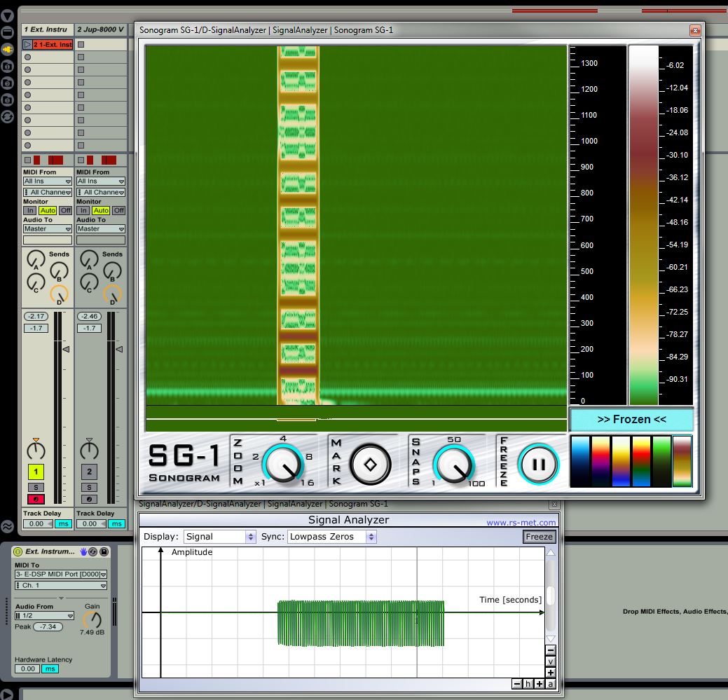Open Audio To 'Master' dropdown on track 2
728x700 pixels.
click(101, 229)
